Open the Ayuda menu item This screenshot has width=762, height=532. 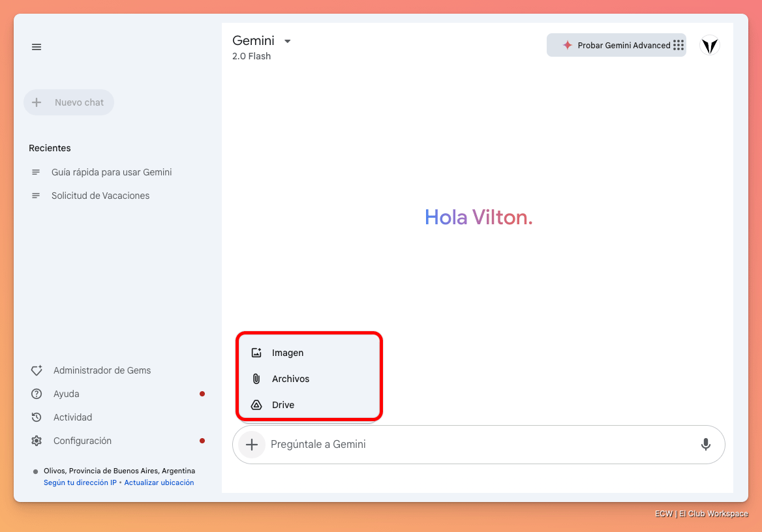point(66,394)
